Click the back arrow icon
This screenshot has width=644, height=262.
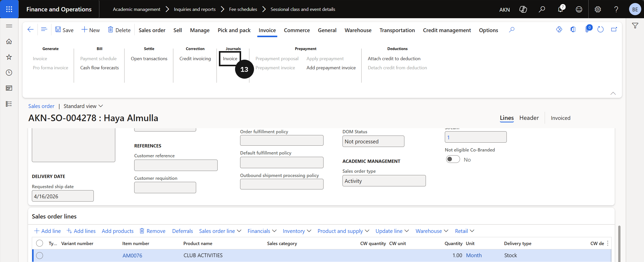(30, 30)
